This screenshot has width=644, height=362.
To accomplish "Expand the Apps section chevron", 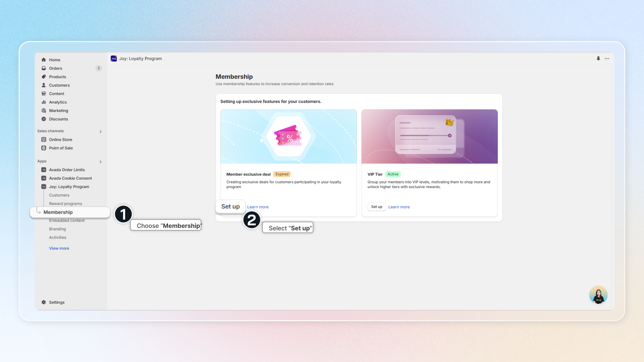I will coord(100,162).
